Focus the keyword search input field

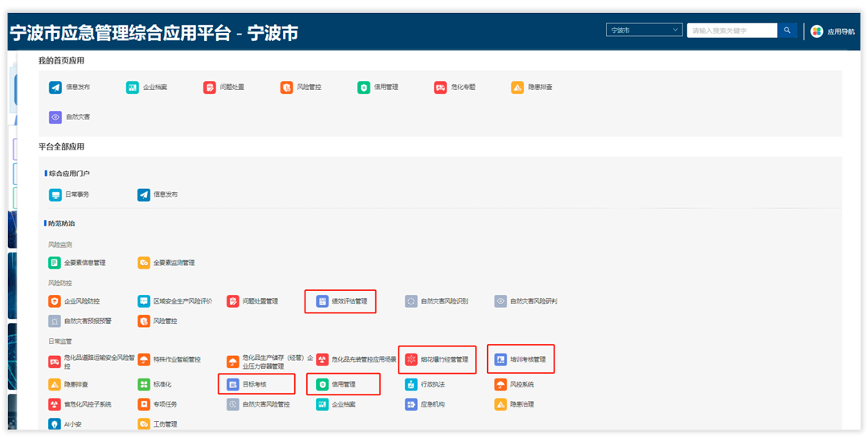[730, 31]
